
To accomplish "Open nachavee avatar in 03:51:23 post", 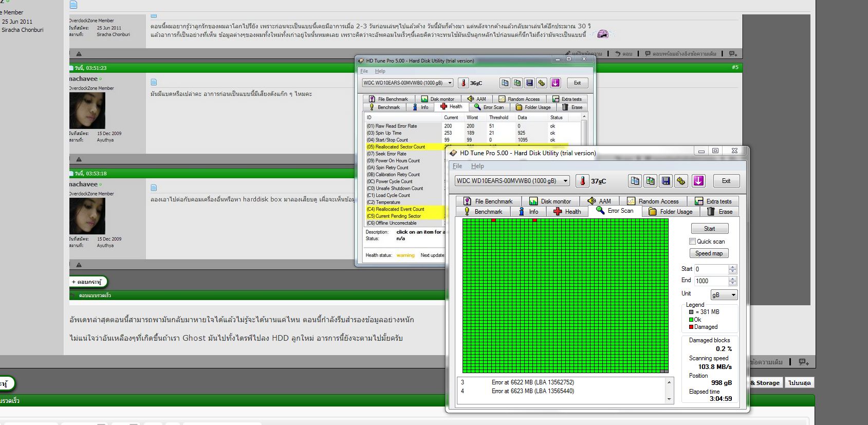I will [87, 110].
